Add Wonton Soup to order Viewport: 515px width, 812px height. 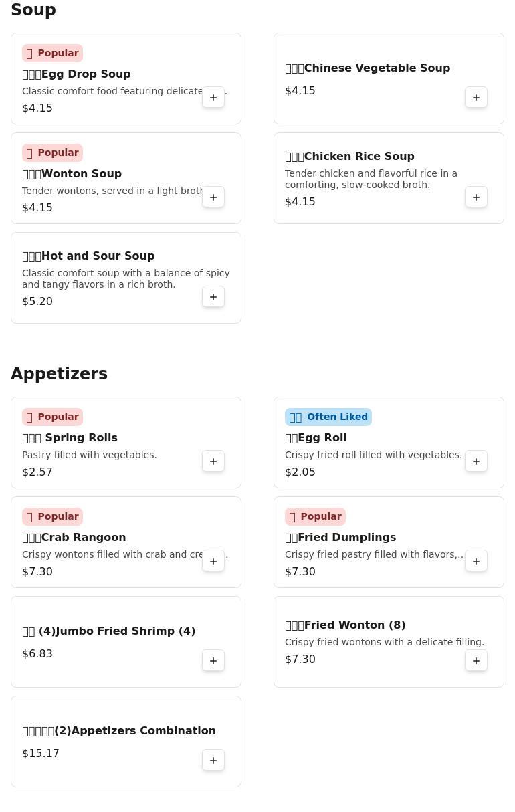(213, 197)
